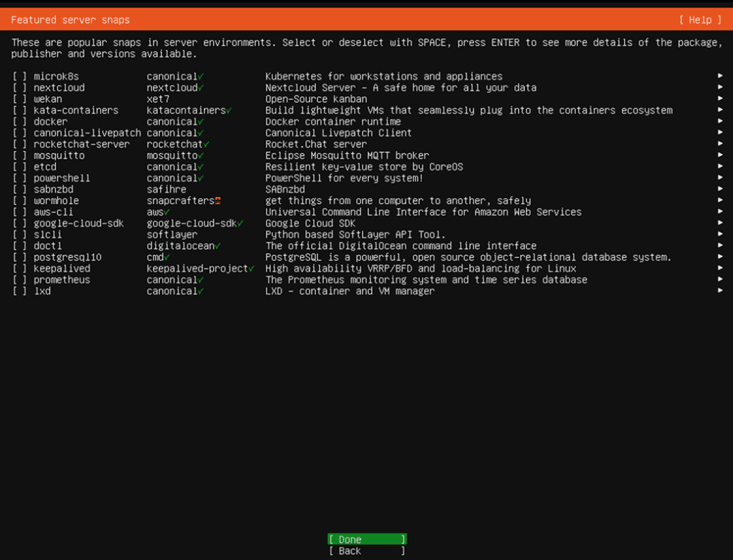Show kata-containers details via row arrow
733x560 pixels.
click(720, 110)
